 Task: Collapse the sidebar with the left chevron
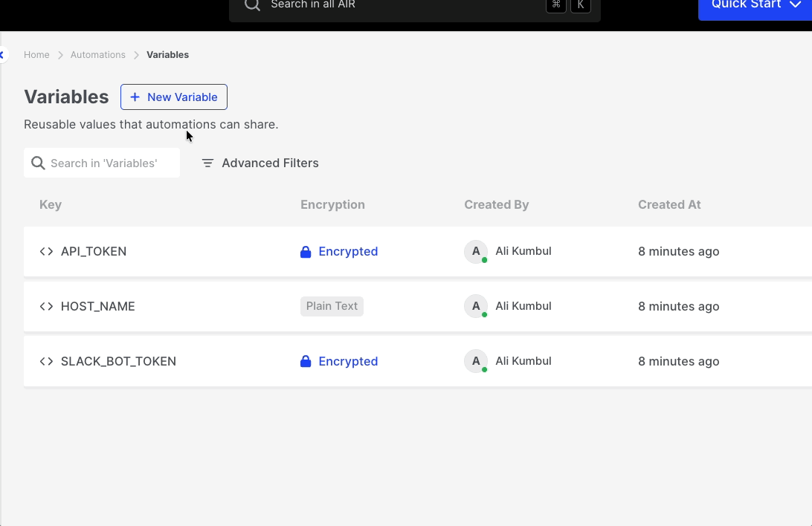click(x=2, y=54)
